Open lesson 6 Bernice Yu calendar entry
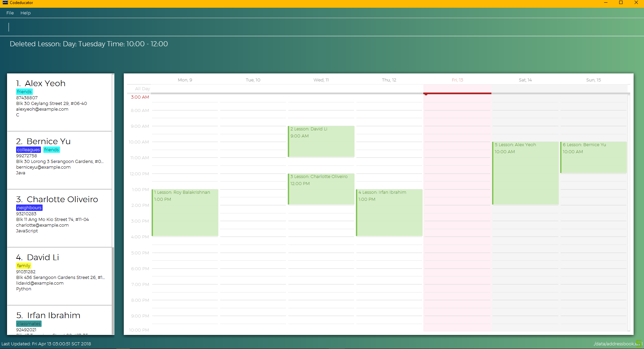This screenshot has height=349, width=644. pyautogui.click(x=593, y=157)
